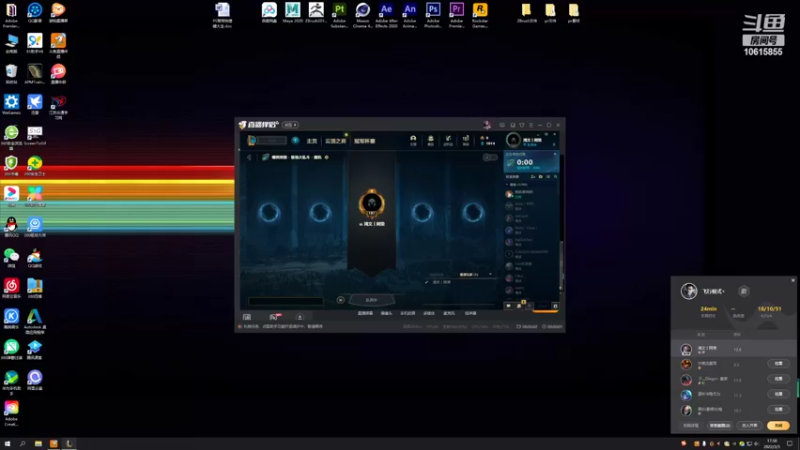Toggle the lobby switch at top right

[x=490, y=157]
